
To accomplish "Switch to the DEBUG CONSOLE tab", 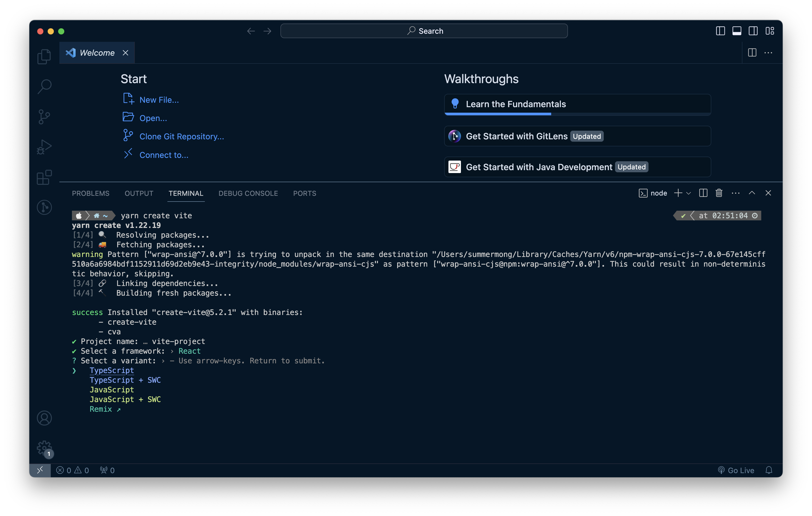I will pos(248,193).
